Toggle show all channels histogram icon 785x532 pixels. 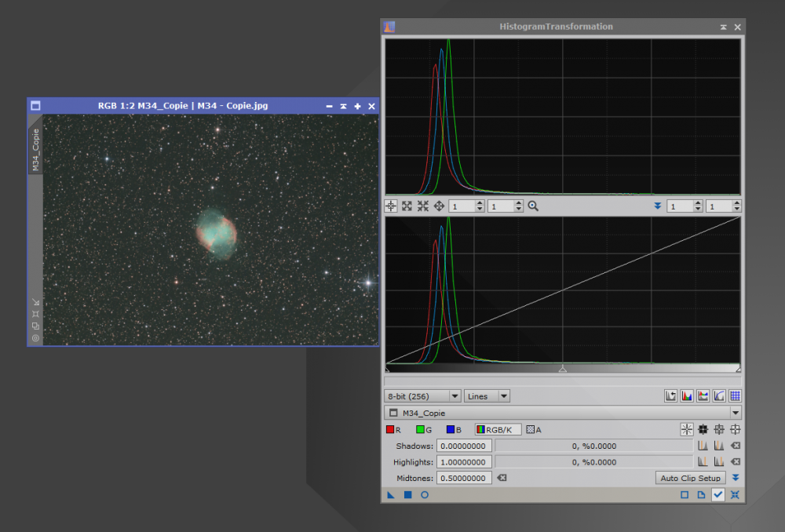pyautogui.click(x=703, y=396)
